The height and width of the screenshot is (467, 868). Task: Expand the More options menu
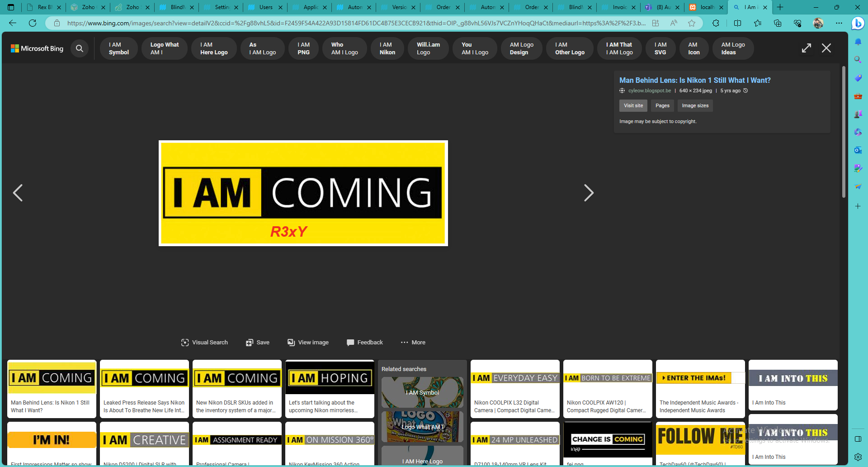[413, 343]
